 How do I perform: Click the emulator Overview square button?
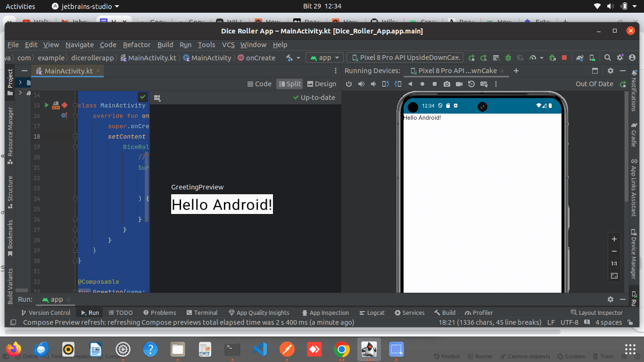tap(435, 84)
